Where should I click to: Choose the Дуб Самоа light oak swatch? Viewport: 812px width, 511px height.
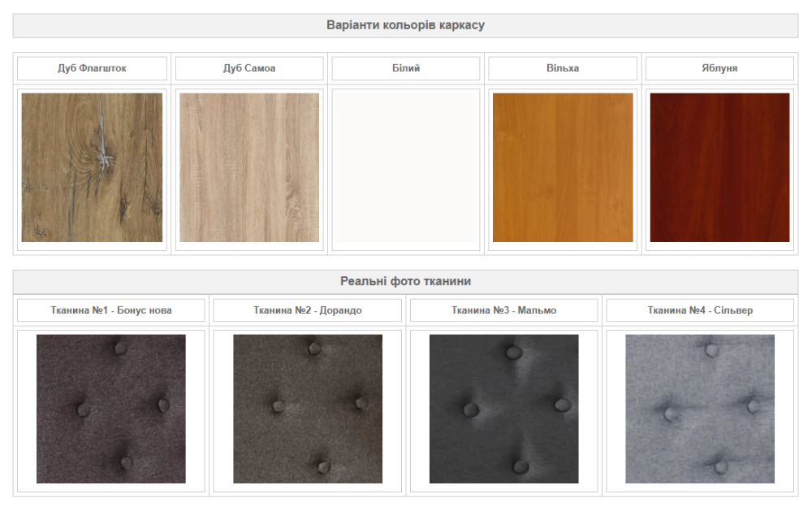coord(249,167)
